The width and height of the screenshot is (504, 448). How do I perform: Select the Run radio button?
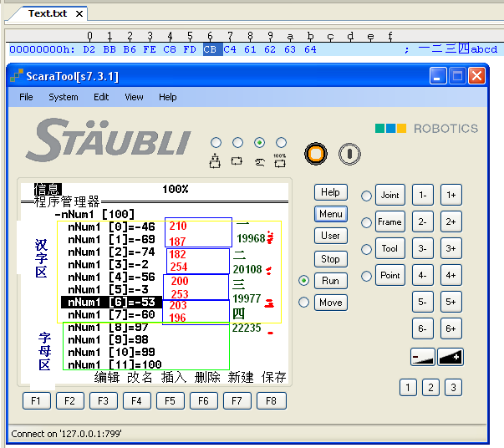pyautogui.click(x=303, y=281)
